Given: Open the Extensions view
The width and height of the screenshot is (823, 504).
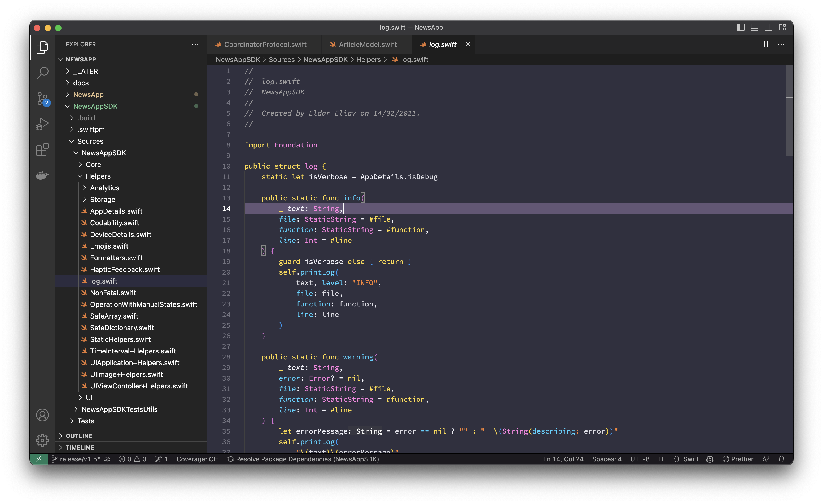Looking at the screenshot, I should point(42,149).
